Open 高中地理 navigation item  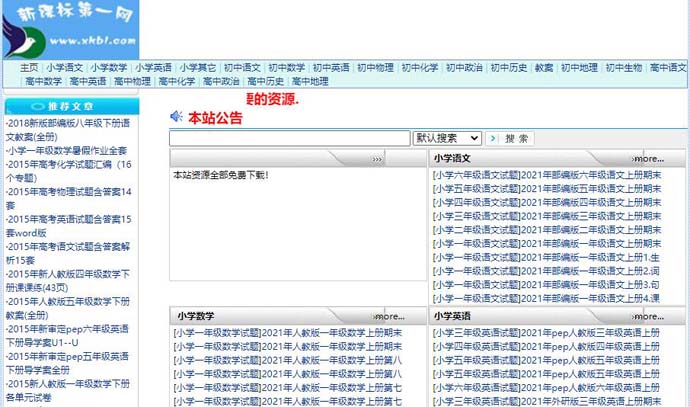pos(310,81)
